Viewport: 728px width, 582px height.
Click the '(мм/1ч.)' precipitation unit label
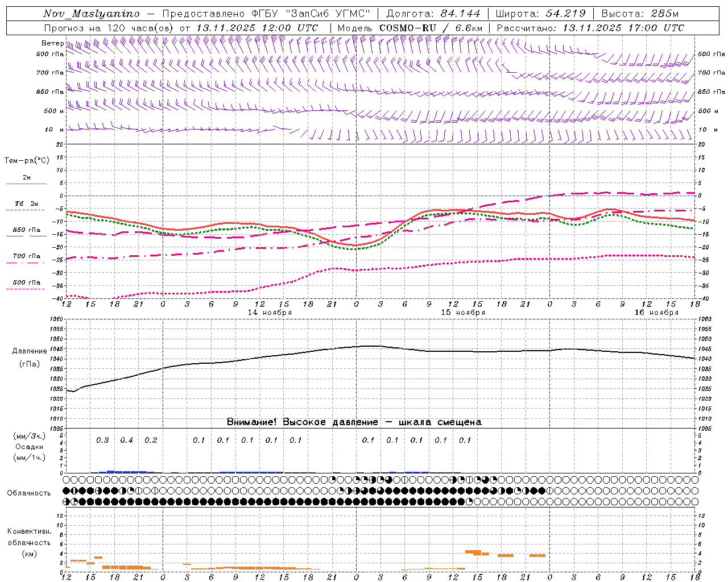coord(30,458)
